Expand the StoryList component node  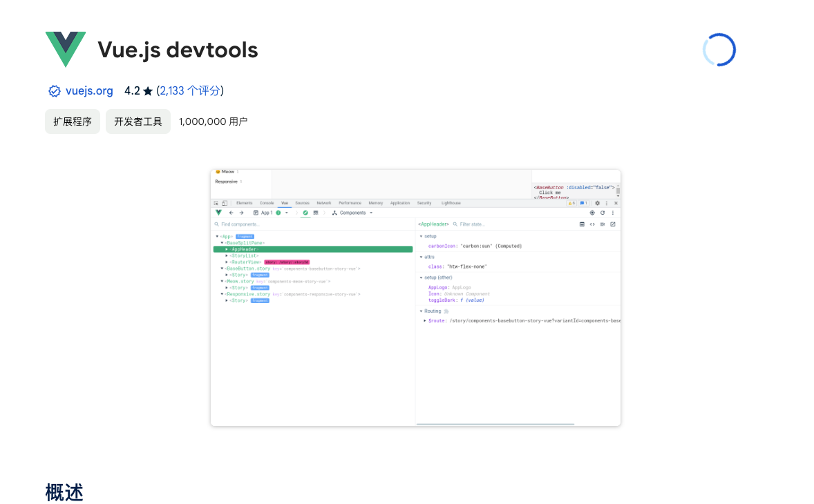(x=227, y=255)
